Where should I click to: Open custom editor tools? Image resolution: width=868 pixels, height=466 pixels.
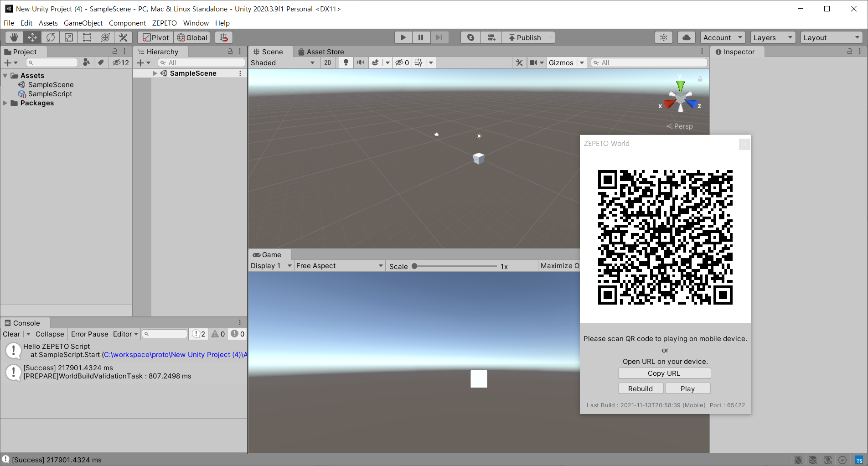click(x=124, y=37)
